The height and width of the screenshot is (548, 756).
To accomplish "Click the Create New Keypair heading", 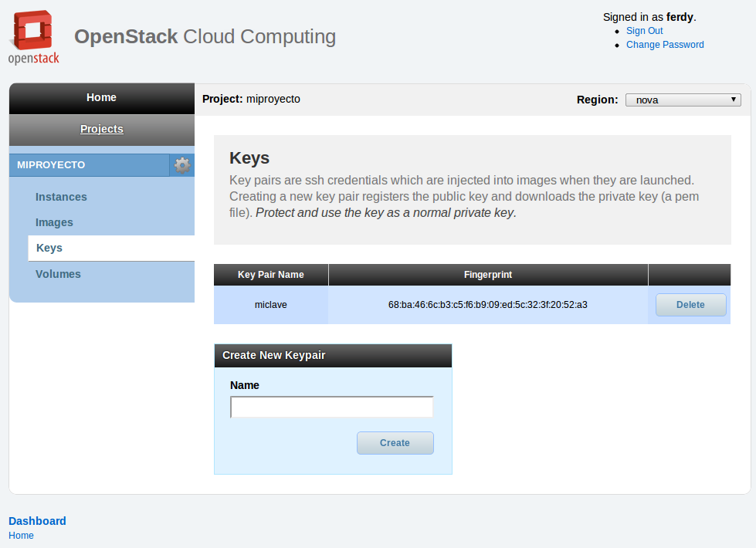I will (274, 355).
